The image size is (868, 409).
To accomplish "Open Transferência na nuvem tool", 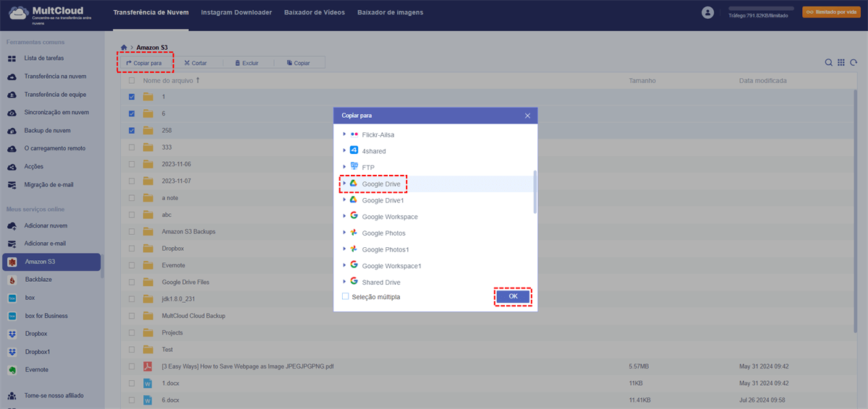I will click(x=55, y=76).
